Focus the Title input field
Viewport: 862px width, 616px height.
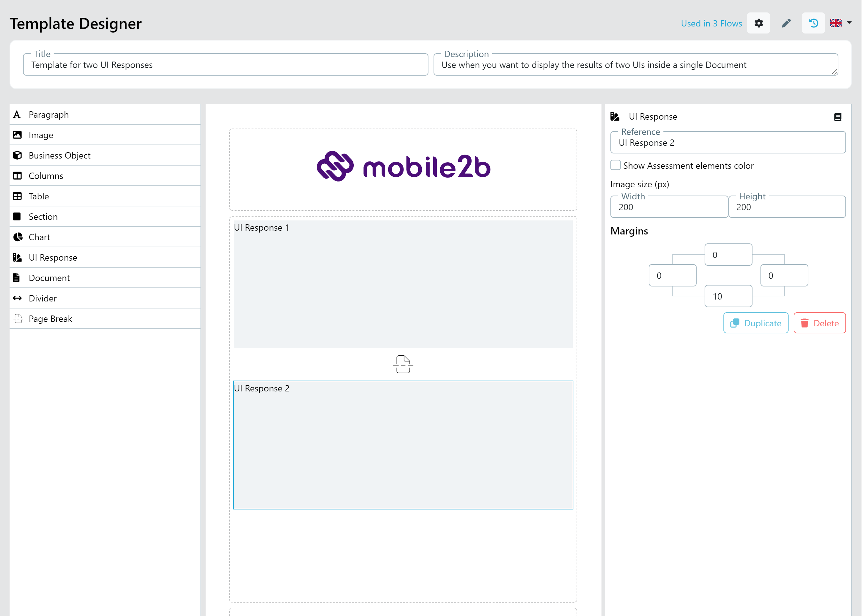pyautogui.click(x=225, y=65)
